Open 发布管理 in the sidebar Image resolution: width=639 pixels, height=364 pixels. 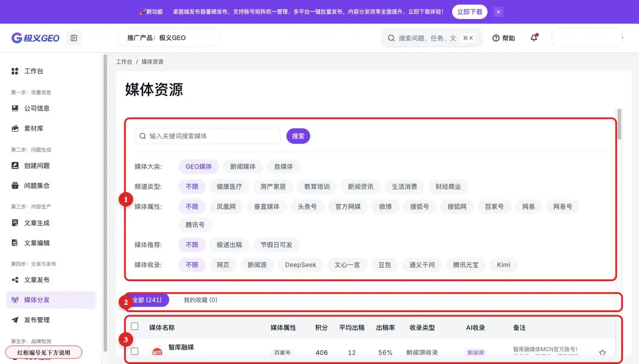51,320
